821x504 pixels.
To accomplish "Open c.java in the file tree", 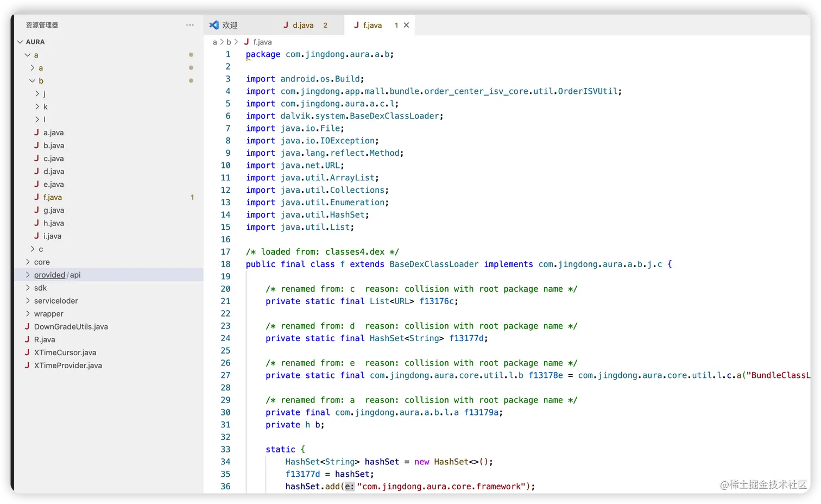I will tap(109, 159).
